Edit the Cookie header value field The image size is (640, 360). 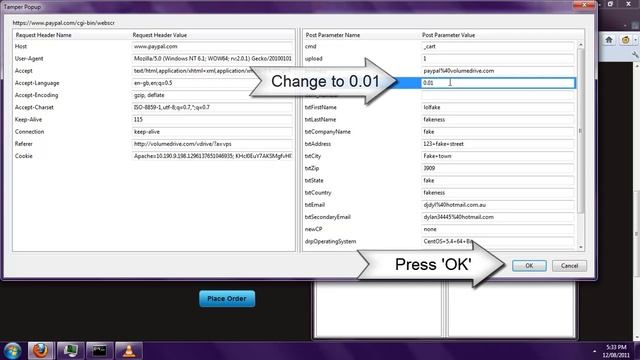coord(212,156)
